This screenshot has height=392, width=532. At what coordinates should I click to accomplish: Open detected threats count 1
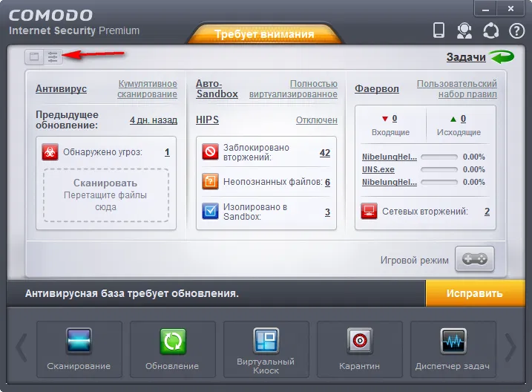(x=167, y=152)
